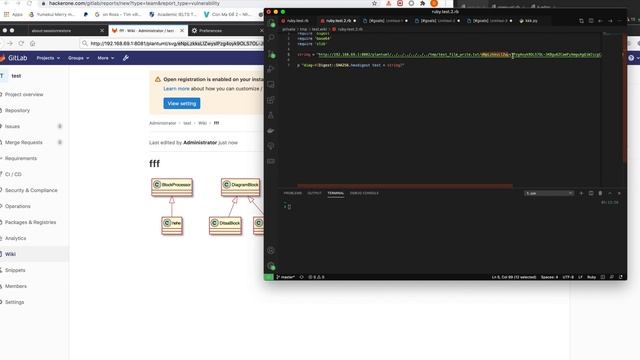Screen dimensions: 640x360
Task: Click the Ruby language mode in status bar
Action: (591, 277)
